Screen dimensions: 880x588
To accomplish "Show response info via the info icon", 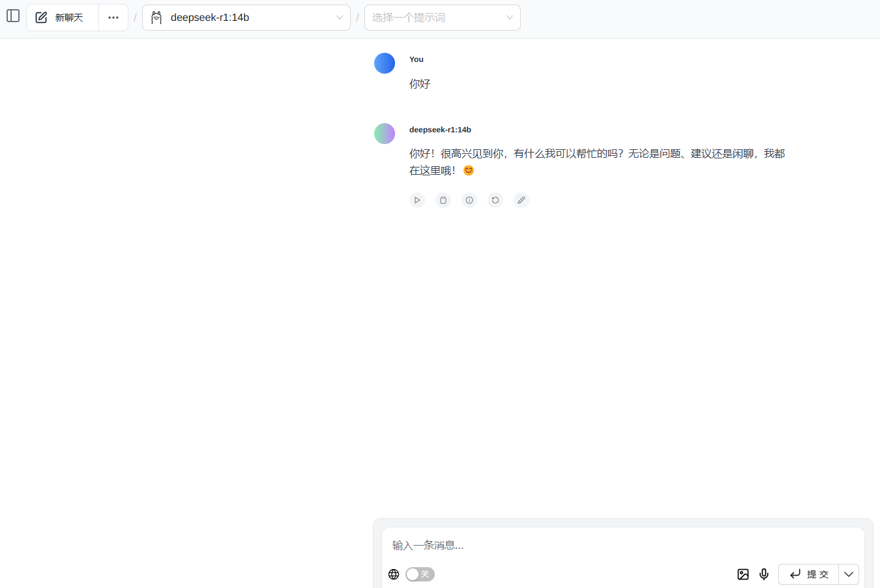I will (x=469, y=200).
